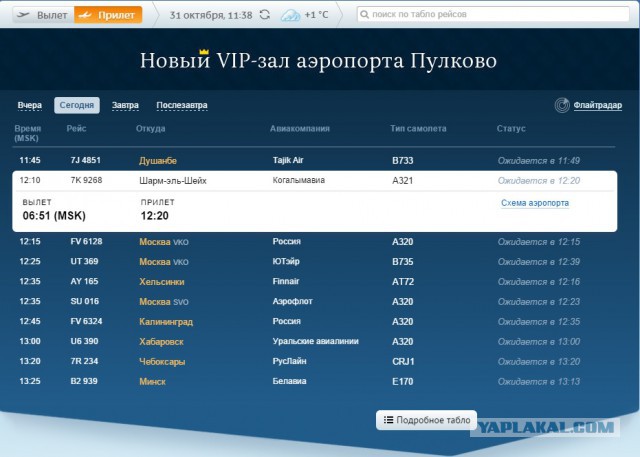Viewport: 640px width, 457px height.
Task: Click the Finnair airline cell
Action: (286, 282)
